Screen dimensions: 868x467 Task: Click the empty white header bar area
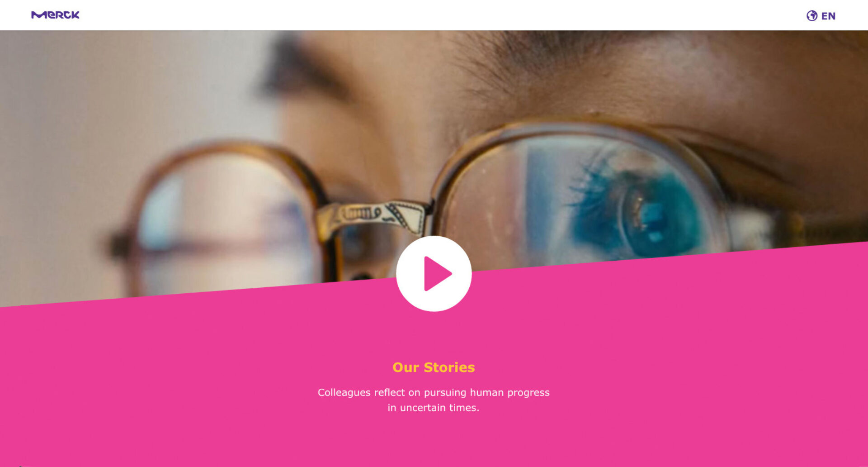point(434,15)
